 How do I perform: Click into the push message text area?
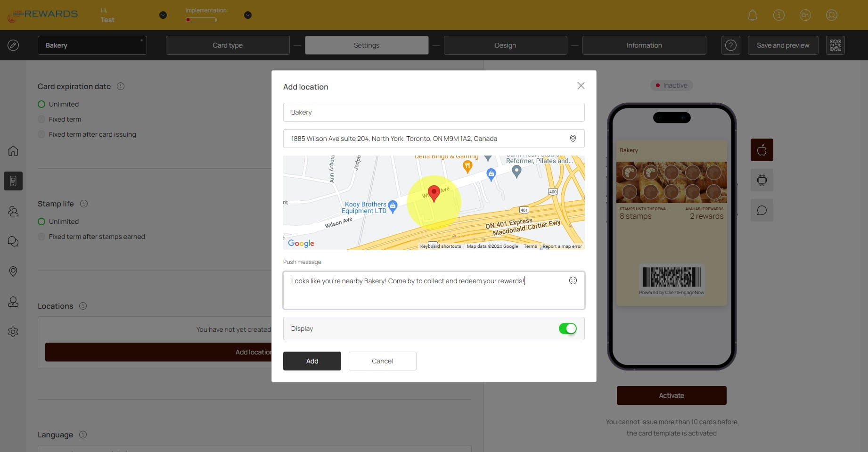[434, 290]
